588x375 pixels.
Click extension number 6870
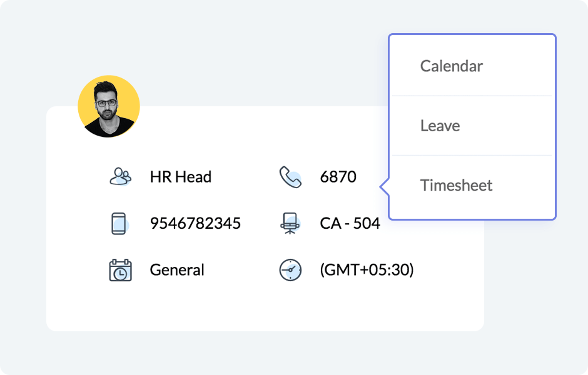pos(338,177)
